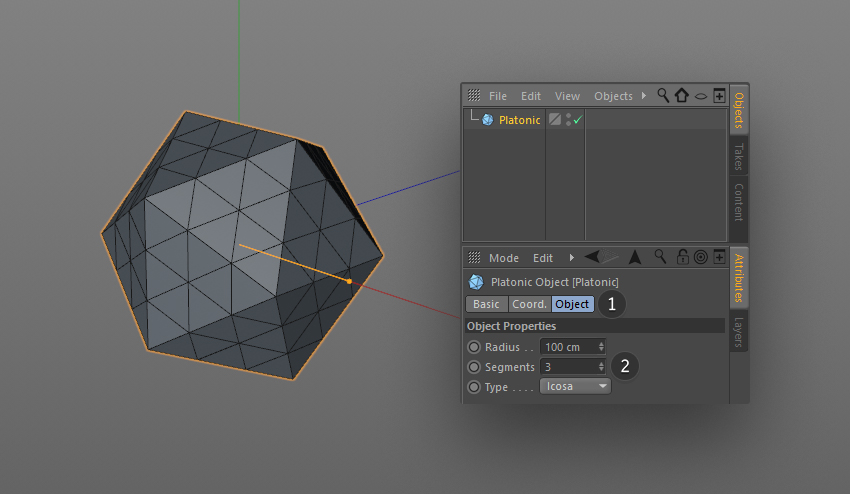Switch to the vertical Attributes tab

[x=738, y=278]
